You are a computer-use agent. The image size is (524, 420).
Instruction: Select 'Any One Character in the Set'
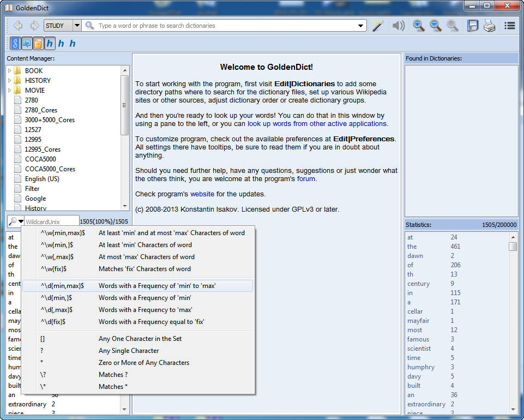pos(138,338)
